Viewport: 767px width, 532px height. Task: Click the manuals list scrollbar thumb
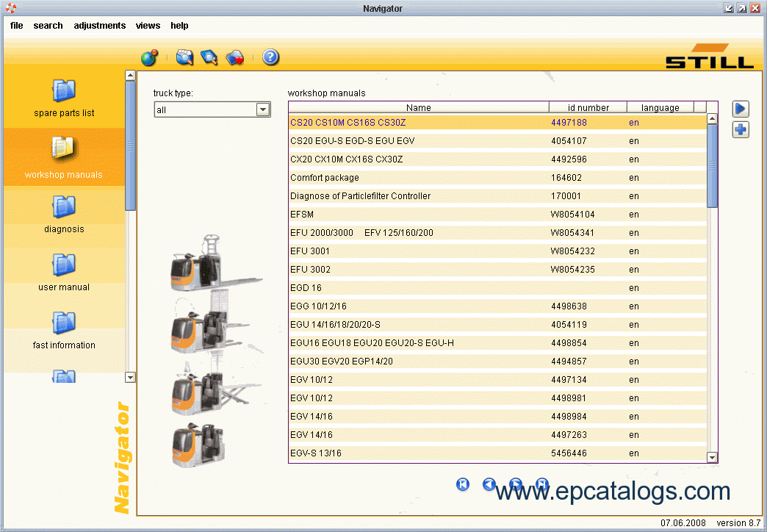pos(712,165)
